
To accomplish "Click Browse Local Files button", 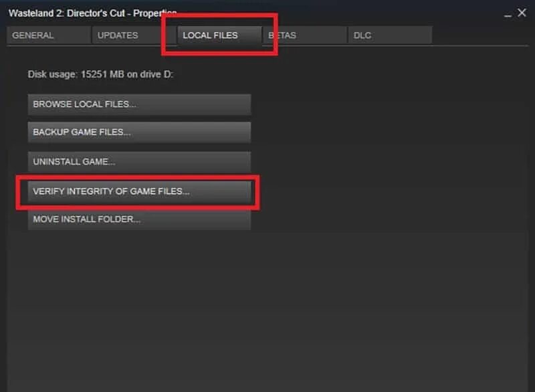I will [139, 104].
